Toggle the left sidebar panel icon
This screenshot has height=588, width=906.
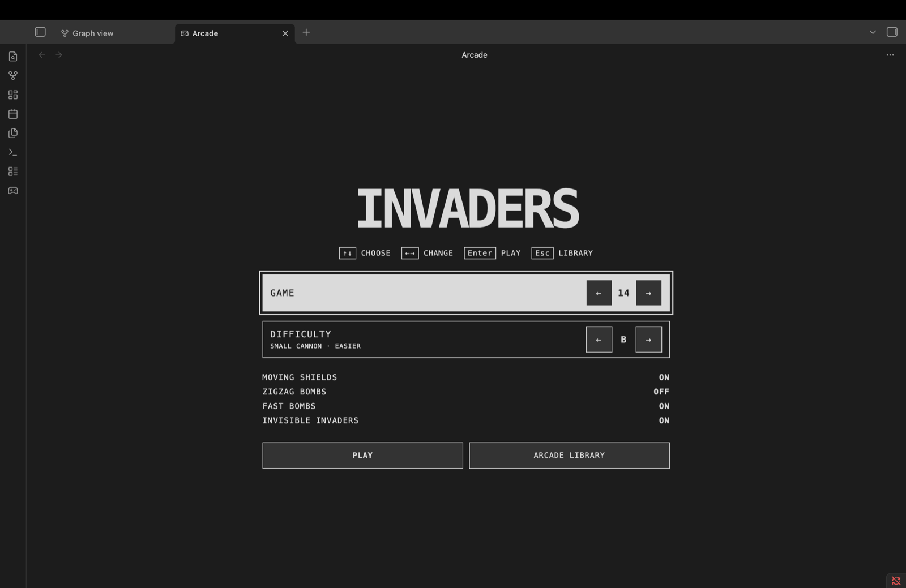(x=40, y=32)
